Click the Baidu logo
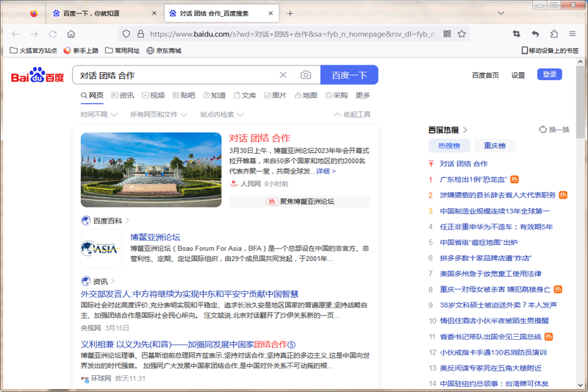The image size is (588, 392). (37, 76)
